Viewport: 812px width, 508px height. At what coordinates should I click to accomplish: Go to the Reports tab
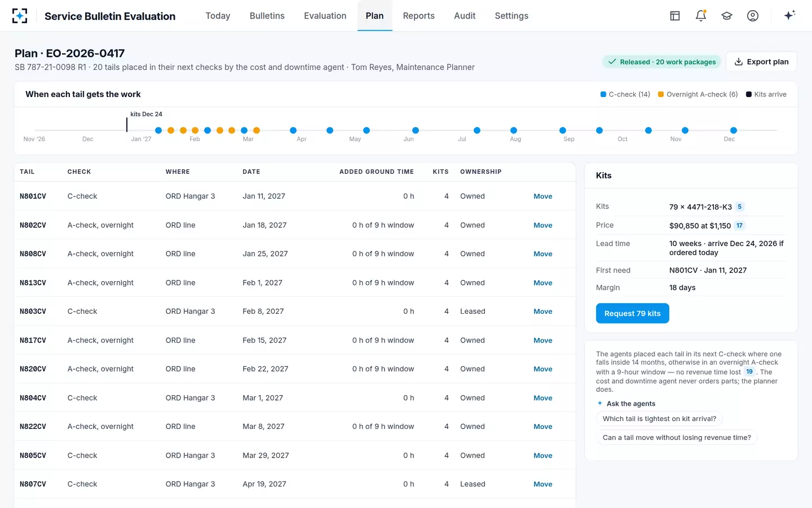(419, 16)
